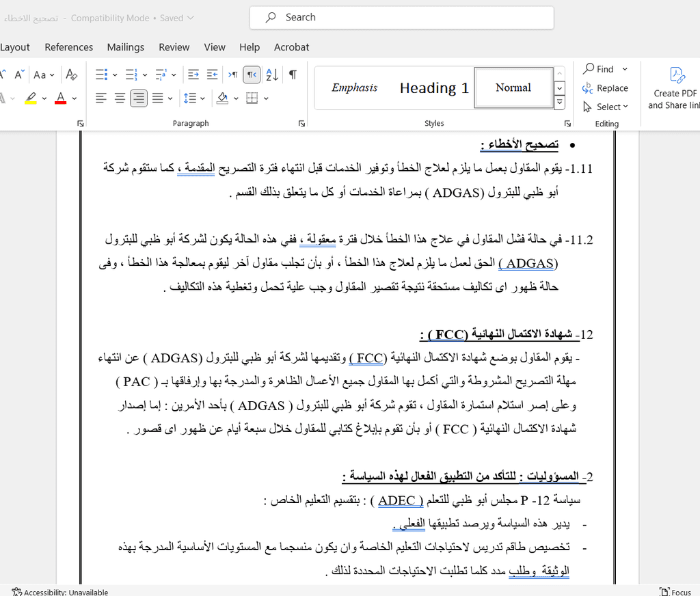The image size is (700, 596).
Task: Apply the Emphasis style
Action: (355, 88)
